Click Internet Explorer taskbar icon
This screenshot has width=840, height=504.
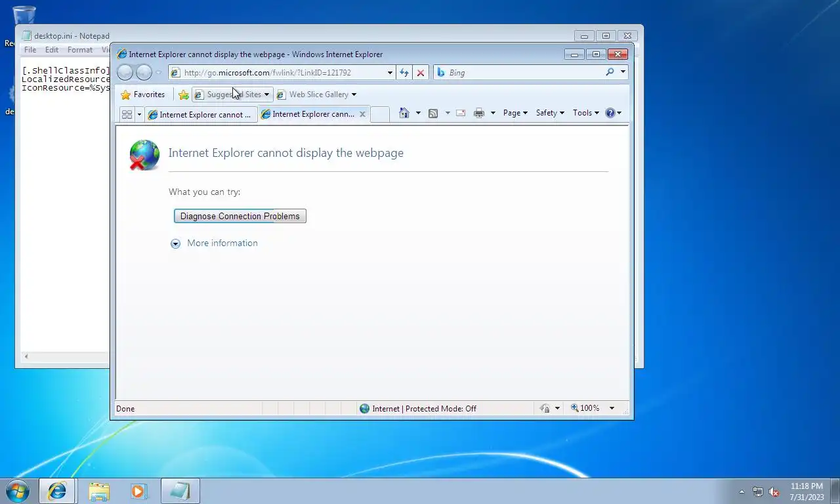58,491
